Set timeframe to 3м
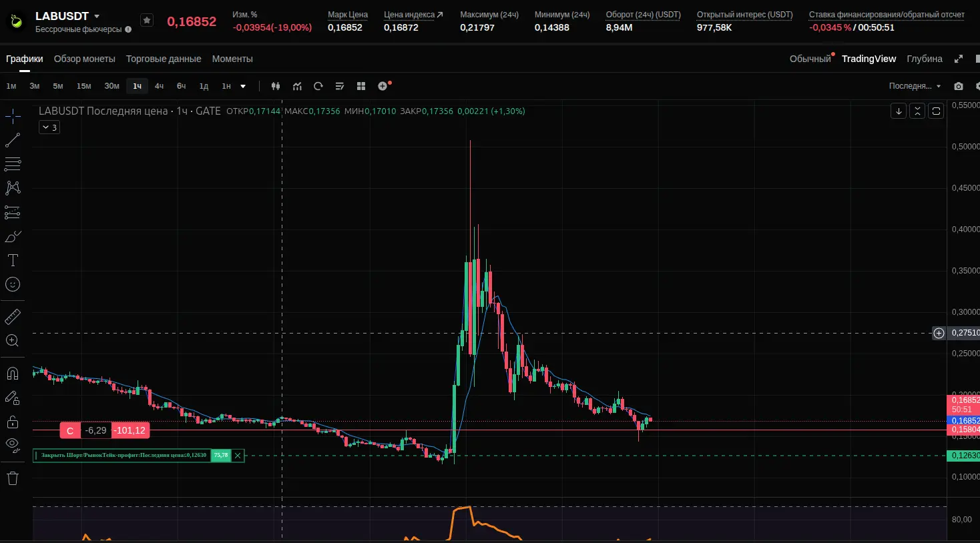This screenshot has width=980, height=543. tap(35, 86)
